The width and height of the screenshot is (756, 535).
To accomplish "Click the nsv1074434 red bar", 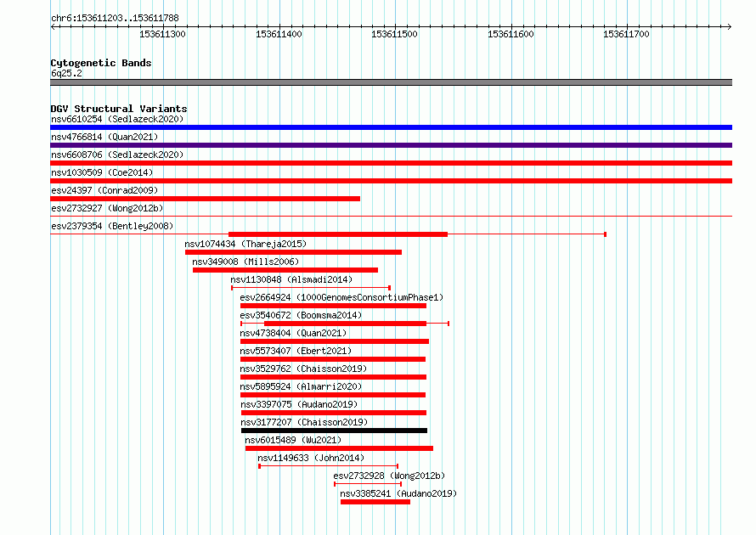I will pyautogui.click(x=293, y=252).
